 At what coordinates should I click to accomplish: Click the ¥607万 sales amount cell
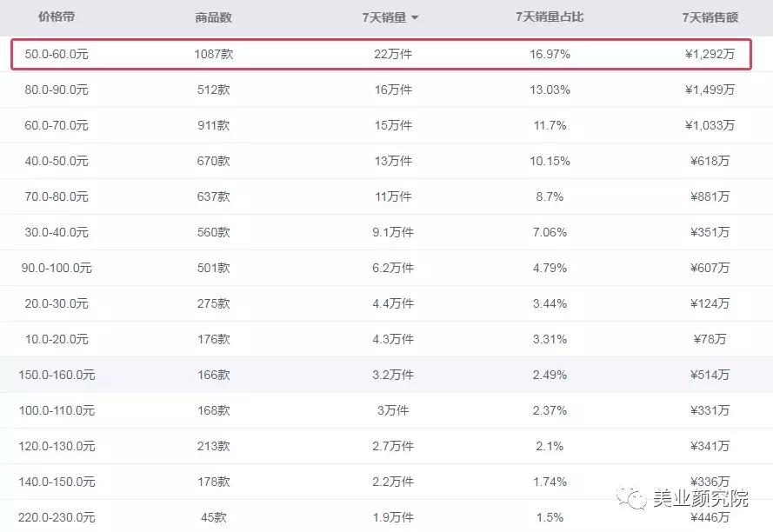pyautogui.click(x=710, y=268)
